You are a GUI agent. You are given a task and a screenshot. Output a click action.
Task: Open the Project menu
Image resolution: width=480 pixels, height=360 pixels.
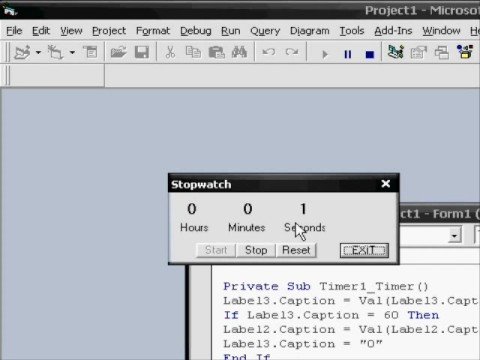(x=109, y=31)
